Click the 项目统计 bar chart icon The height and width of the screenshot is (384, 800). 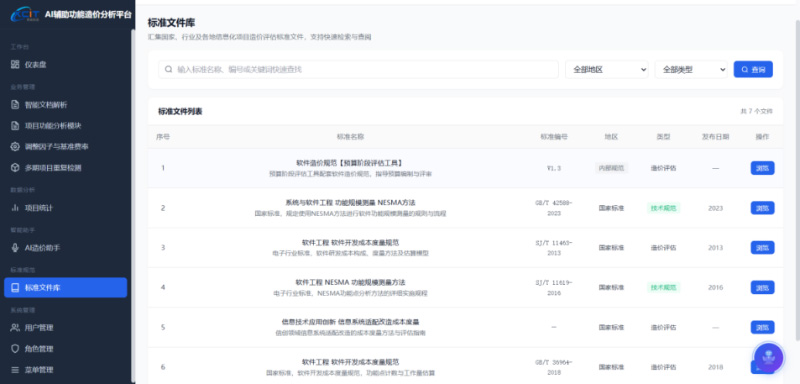click(x=15, y=208)
